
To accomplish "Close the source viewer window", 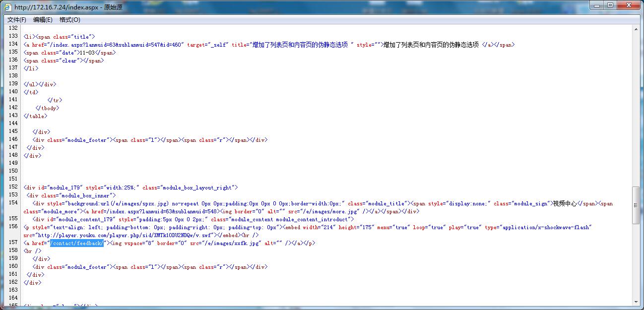I will click(x=628, y=5).
